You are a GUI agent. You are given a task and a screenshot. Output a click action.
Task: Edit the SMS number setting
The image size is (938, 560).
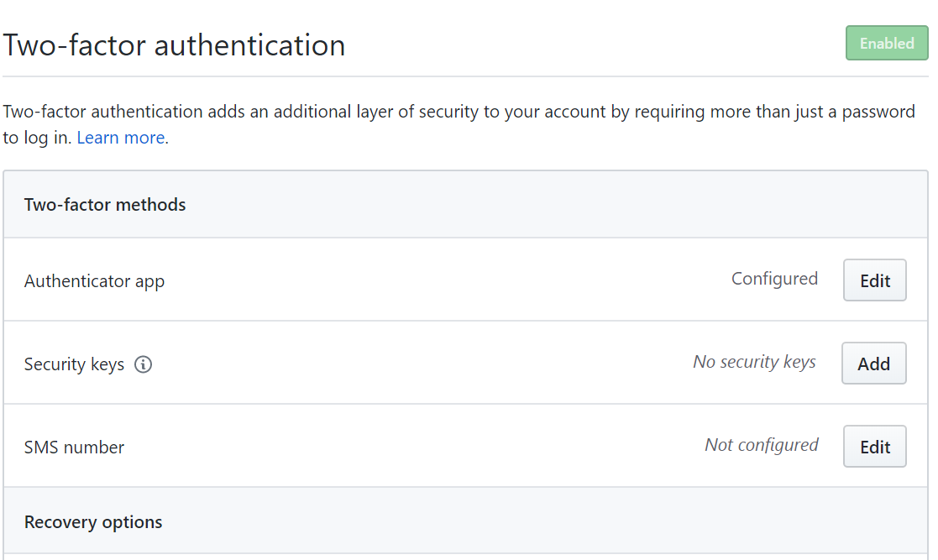(x=874, y=446)
